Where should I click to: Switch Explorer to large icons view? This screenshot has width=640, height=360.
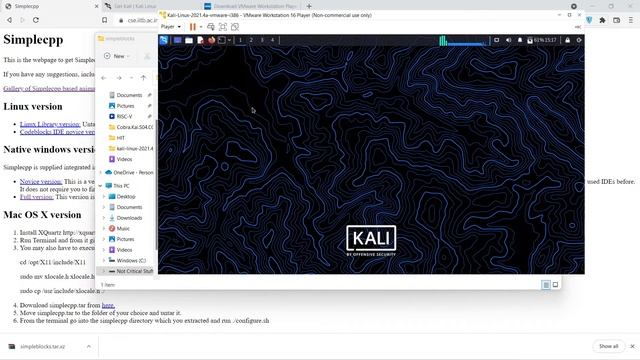pyautogui.click(x=556, y=285)
